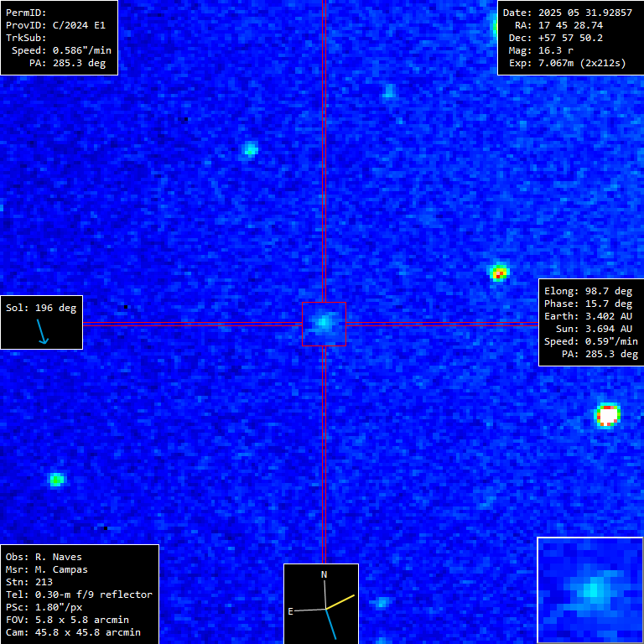Click the green star in the lower left
This screenshot has width=644, height=644.
tap(56, 480)
